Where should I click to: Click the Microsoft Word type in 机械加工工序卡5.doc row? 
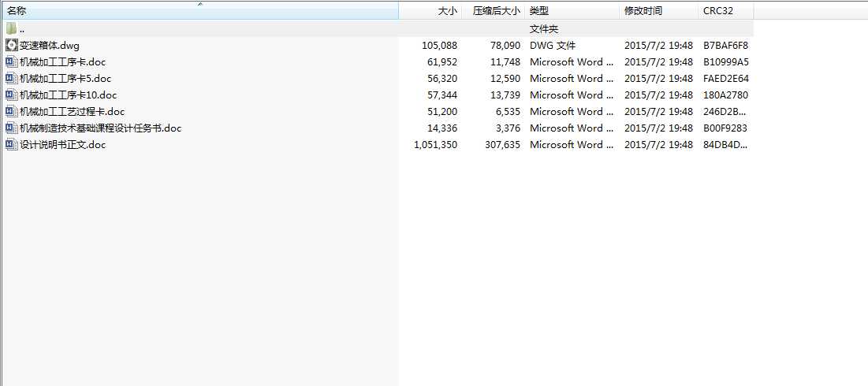572,79
